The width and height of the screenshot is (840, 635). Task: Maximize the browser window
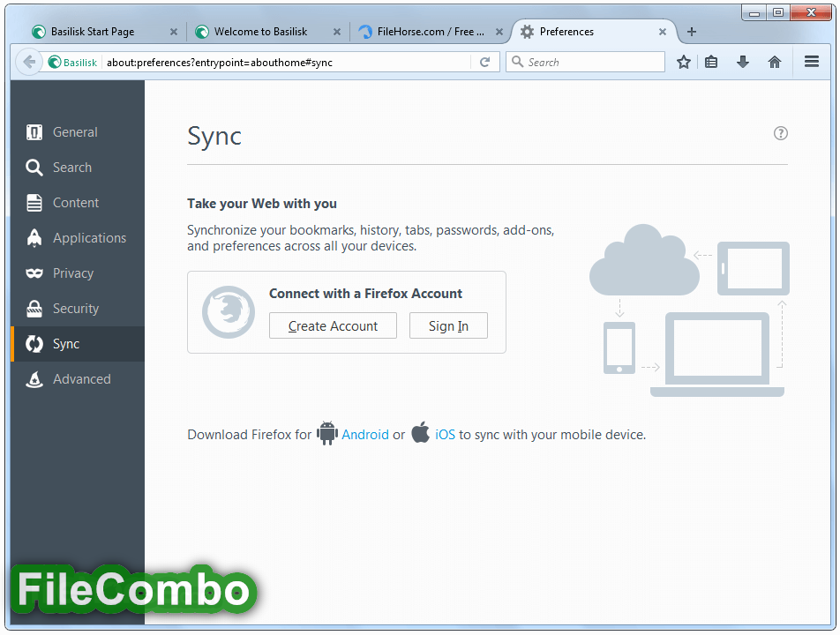point(778,13)
